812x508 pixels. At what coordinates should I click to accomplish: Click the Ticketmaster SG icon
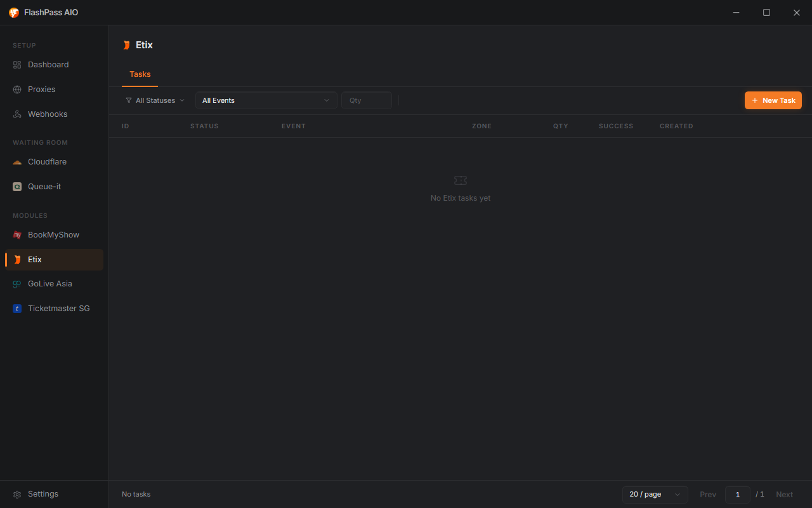[17, 309]
